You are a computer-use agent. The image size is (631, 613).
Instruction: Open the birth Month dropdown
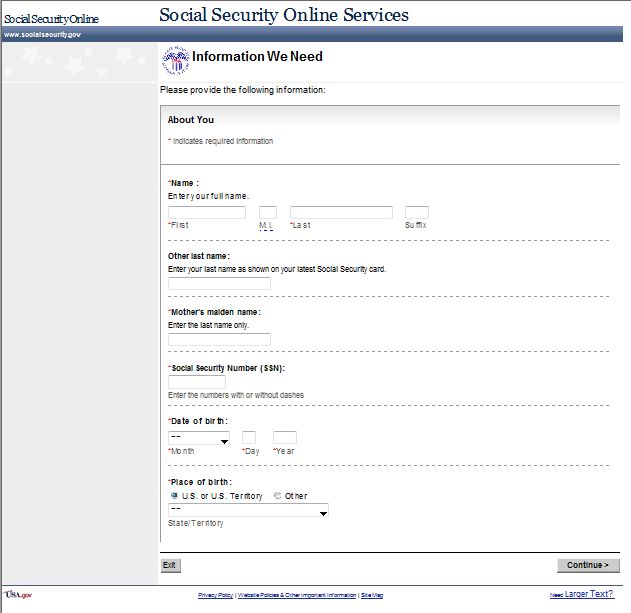[x=199, y=438]
